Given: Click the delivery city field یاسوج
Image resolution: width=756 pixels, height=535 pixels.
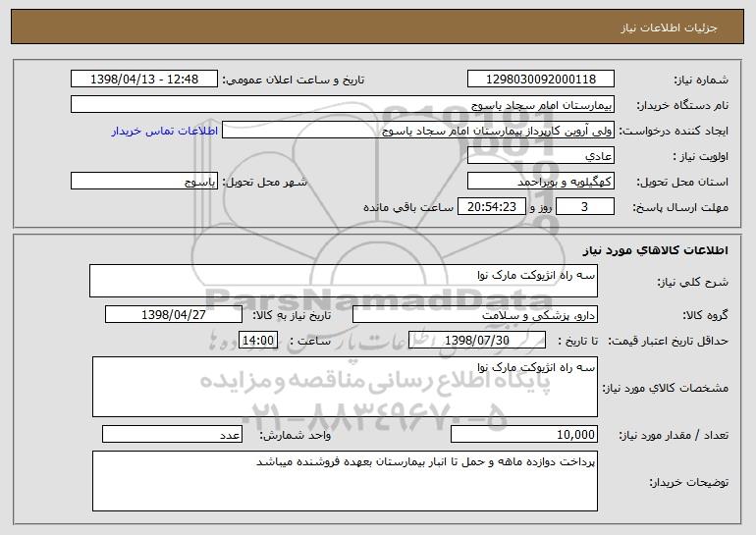Looking at the screenshot, I should tap(144, 182).
